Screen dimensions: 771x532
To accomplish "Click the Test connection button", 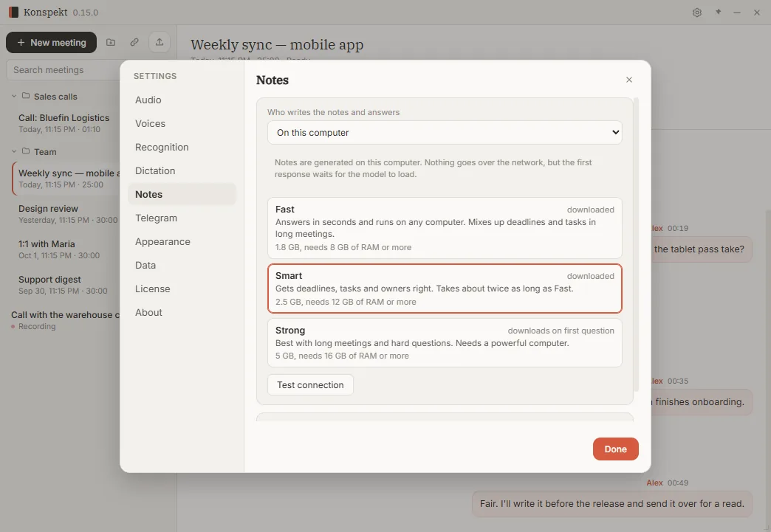I will (310, 384).
